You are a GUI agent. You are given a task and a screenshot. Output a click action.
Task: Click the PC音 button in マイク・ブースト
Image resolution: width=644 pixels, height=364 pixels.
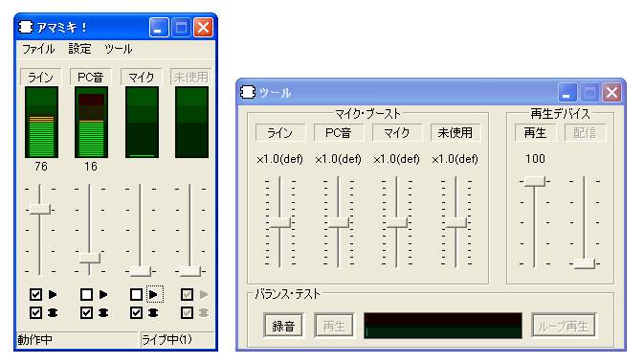click(x=339, y=133)
